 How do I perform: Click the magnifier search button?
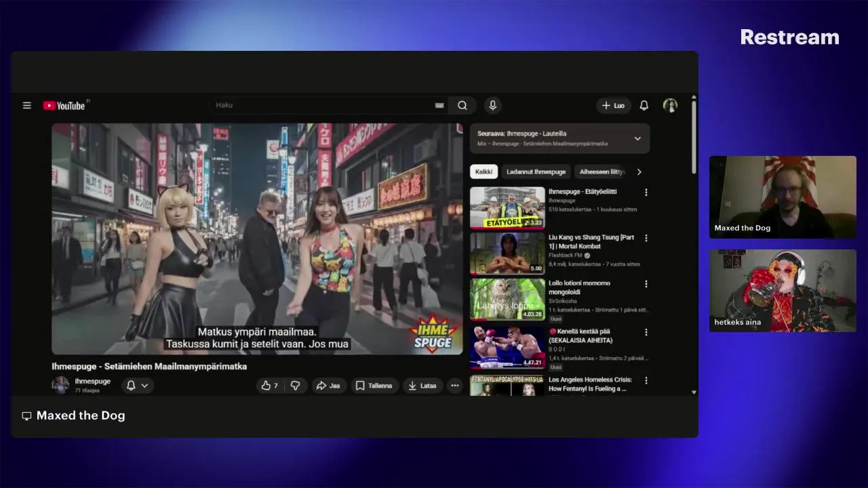462,105
